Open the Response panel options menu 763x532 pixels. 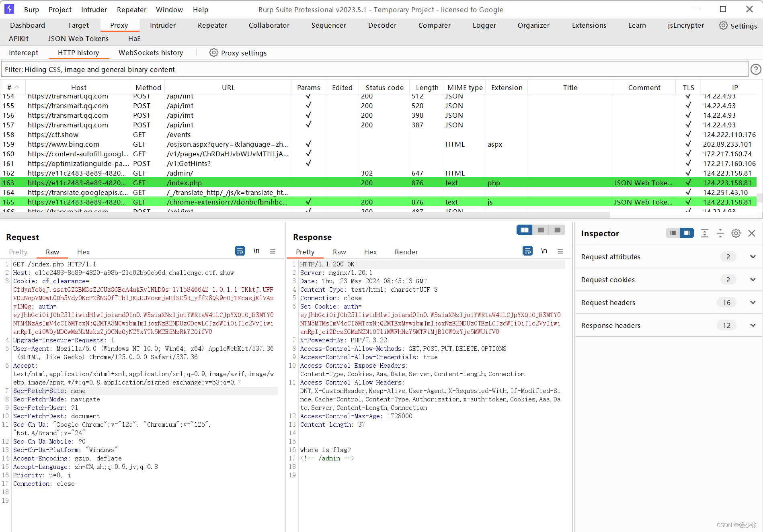(x=560, y=251)
